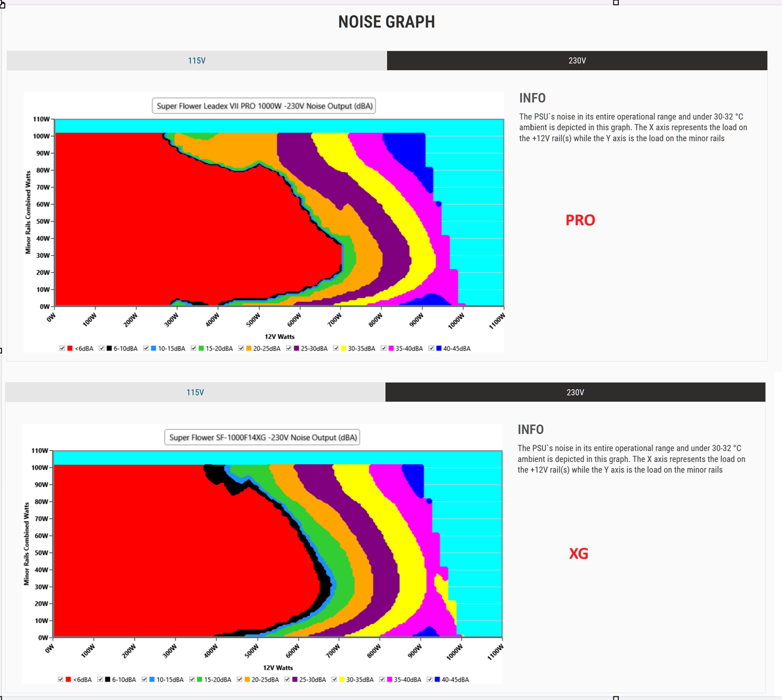Screen dimensions: 782x700
Task: Click the Super Flower Leadex VII PRO 1000W chart title
Action: pyautogui.click(x=264, y=106)
